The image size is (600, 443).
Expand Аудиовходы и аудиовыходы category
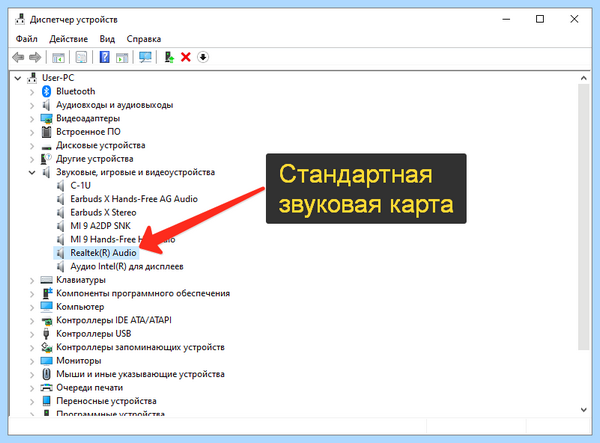[x=32, y=105]
